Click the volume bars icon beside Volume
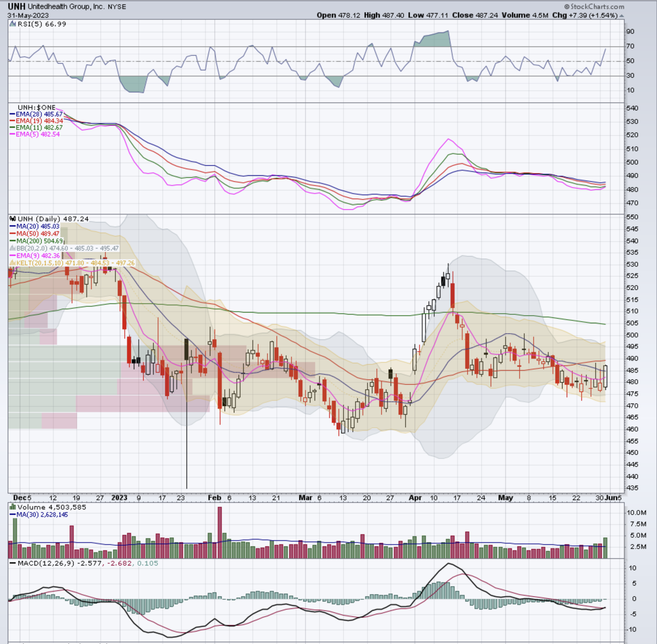The image size is (657, 644). click(x=13, y=507)
